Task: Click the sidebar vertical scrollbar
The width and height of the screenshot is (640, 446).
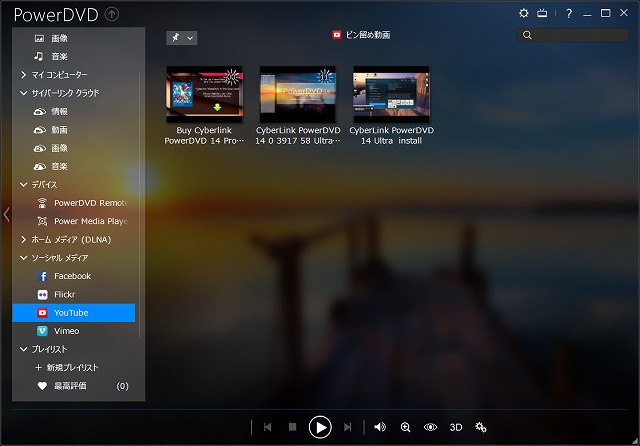Action: (x=140, y=205)
